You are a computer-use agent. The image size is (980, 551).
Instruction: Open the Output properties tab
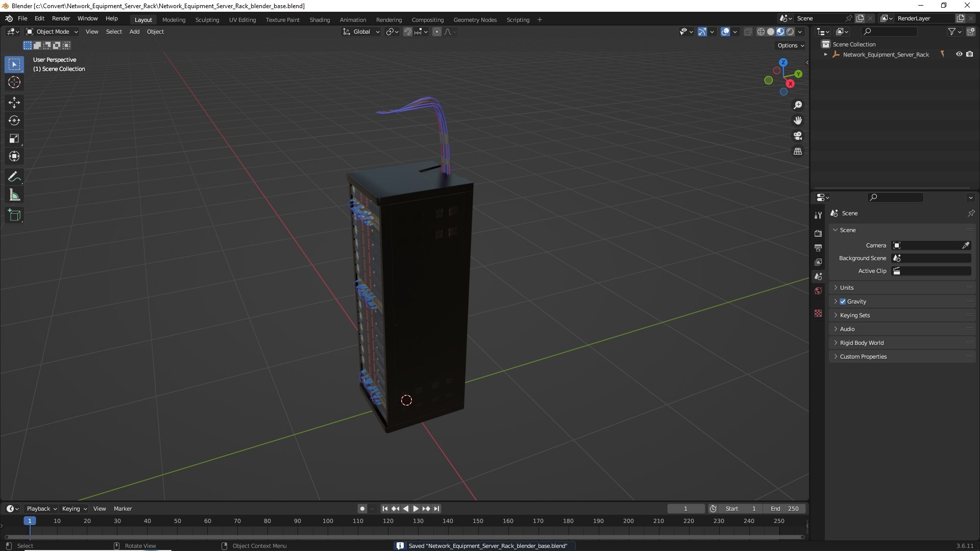818,247
